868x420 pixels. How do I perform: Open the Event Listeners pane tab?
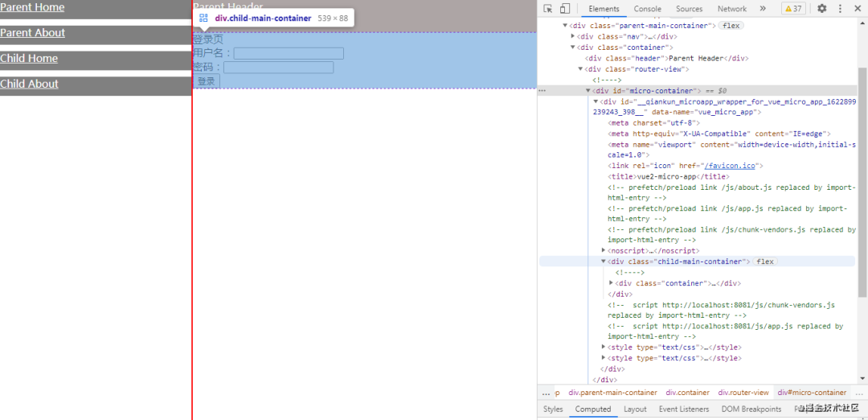(x=684, y=409)
